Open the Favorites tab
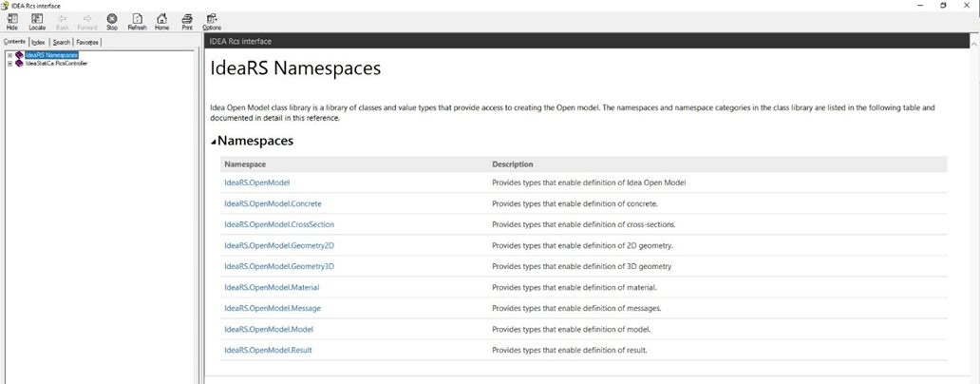This screenshot has height=384, width=980. [x=87, y=42]
